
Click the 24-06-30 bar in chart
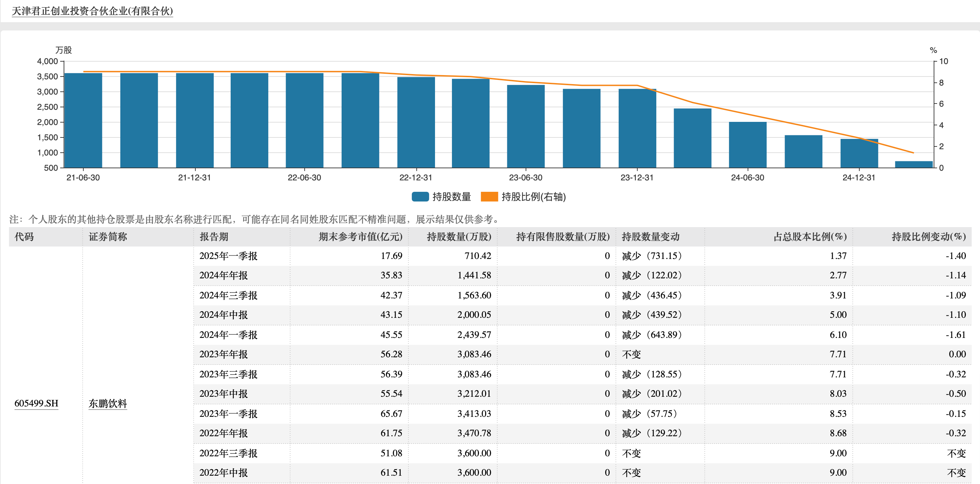tap(748, 145)
